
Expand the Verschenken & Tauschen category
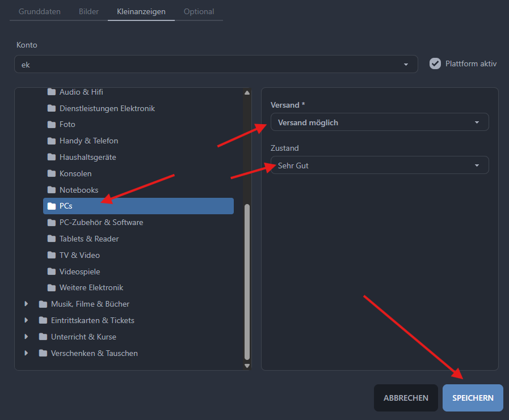tap(27, 353)
